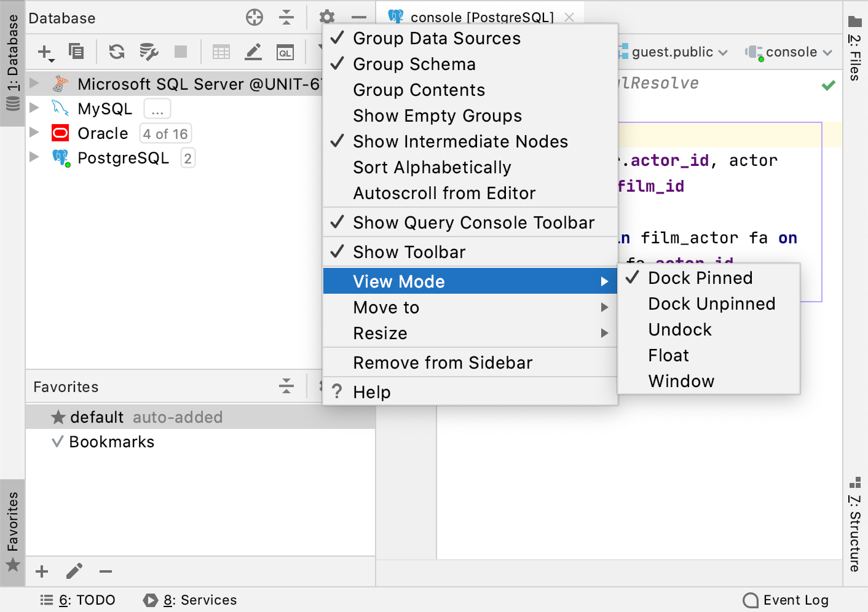This screenshot has width=868, height=612.
Task: Click Collapse All icon in Favorites panel
Action: (x=286, y=386)
